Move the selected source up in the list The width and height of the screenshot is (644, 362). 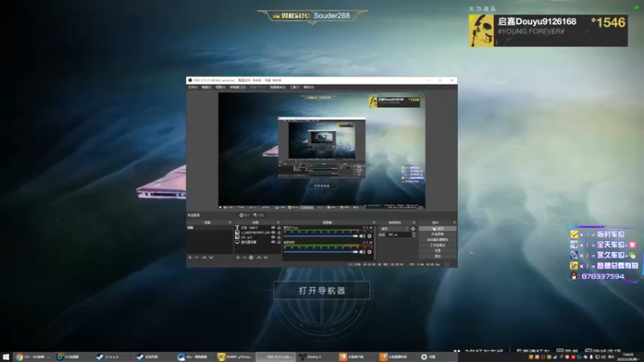coord(259,257)
